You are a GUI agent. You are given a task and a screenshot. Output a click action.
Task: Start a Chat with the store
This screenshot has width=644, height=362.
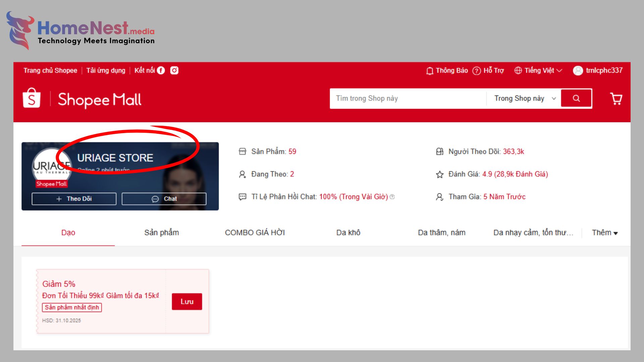[x=164, y=199]
